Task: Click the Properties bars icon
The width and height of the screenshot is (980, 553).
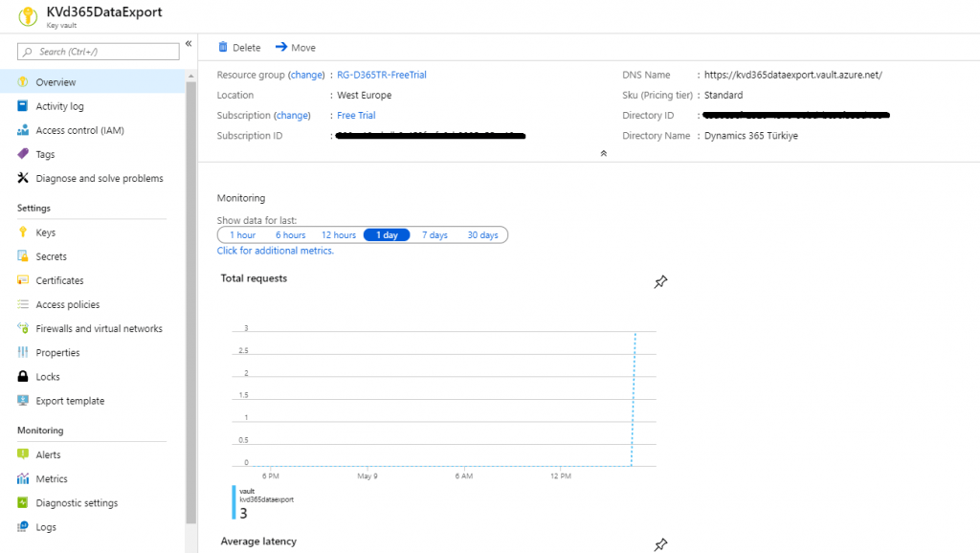Action: (x=23, y=352)
